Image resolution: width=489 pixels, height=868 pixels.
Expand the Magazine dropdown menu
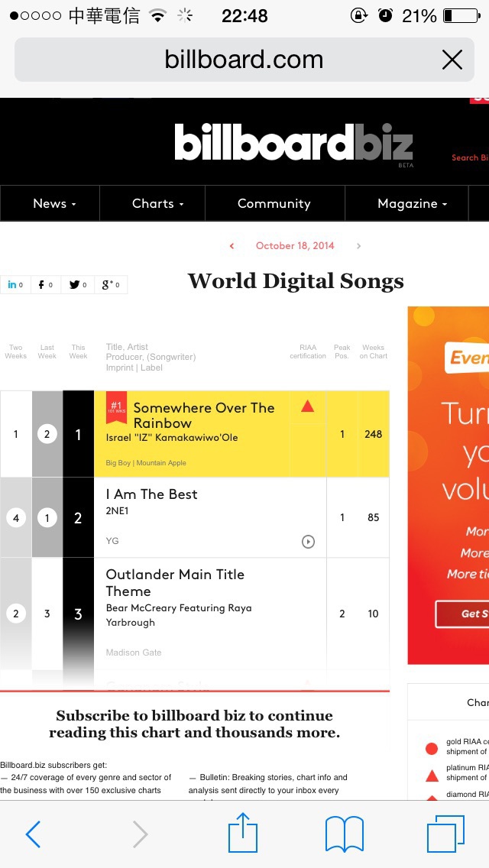tap(412, 203)
